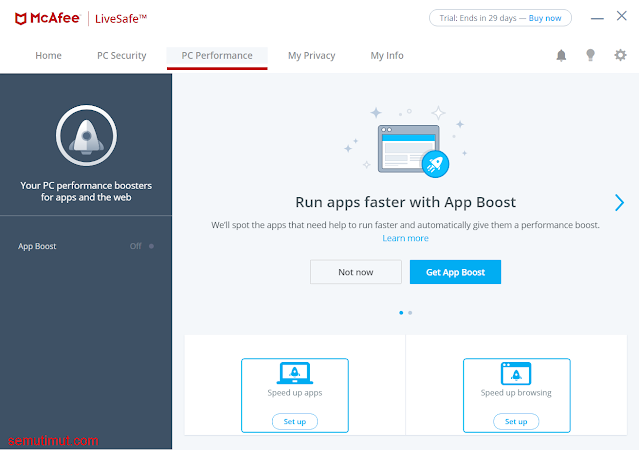Set up Speed up browsing
639x450 pixels.
(516, 421)
